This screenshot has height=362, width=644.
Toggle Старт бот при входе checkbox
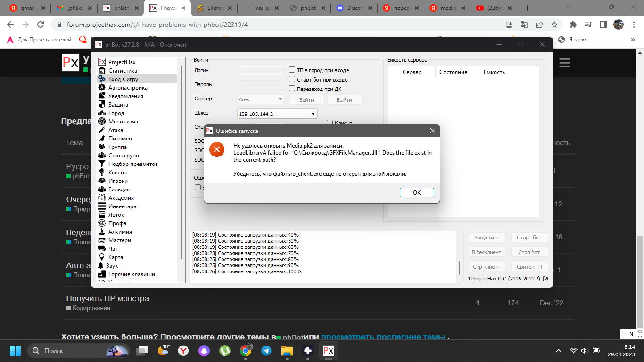[x=292, y=80]
